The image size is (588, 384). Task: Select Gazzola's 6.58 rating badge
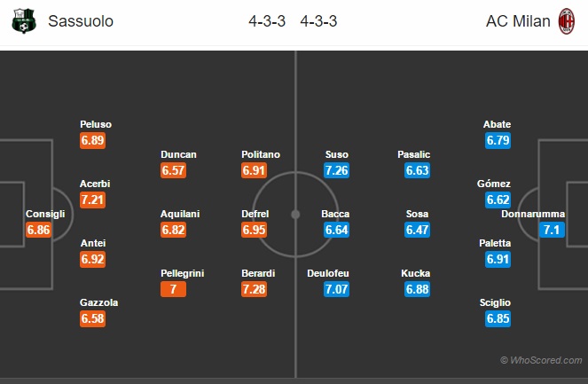[92, 318]
